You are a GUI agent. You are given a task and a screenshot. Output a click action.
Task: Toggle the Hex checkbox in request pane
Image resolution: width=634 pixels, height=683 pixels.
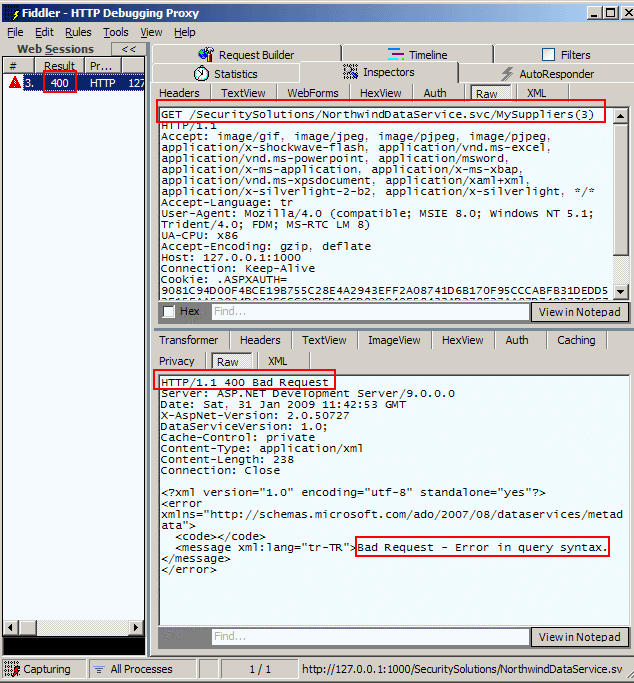[x=169, y=311]
